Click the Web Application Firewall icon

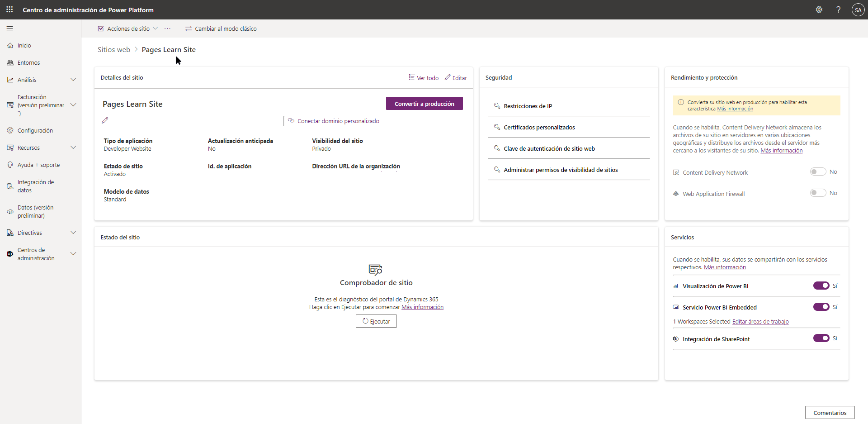676,194
